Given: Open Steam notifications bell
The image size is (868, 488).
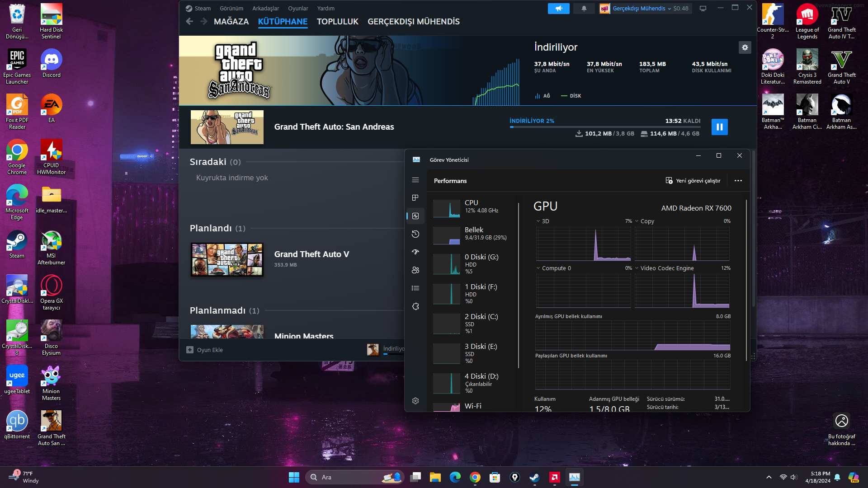Looking at the screenshot, I should click(584, 9).
